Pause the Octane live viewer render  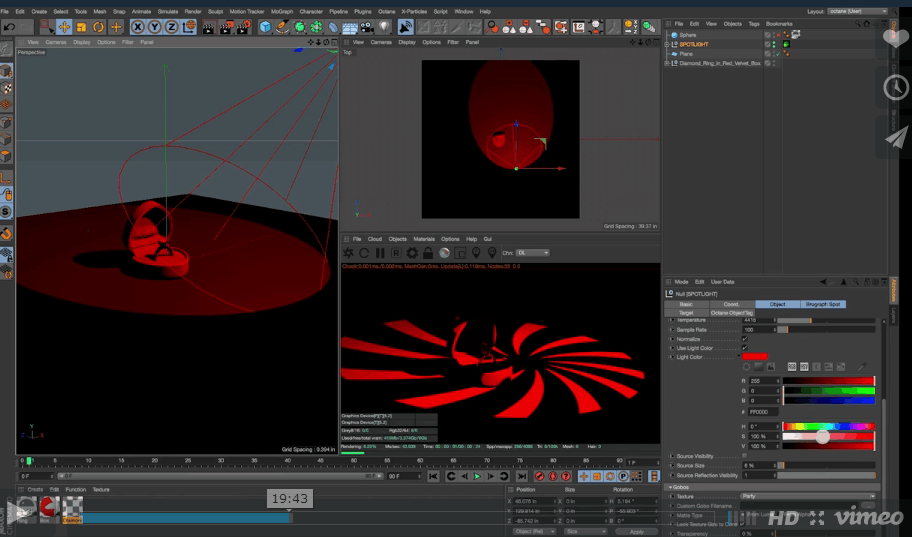(x=379, y=253)
